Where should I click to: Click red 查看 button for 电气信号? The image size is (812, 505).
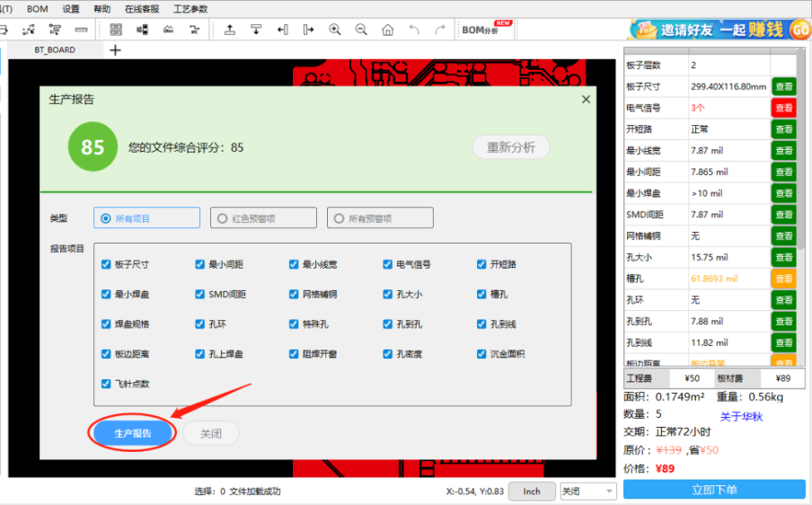click(783, 108)
